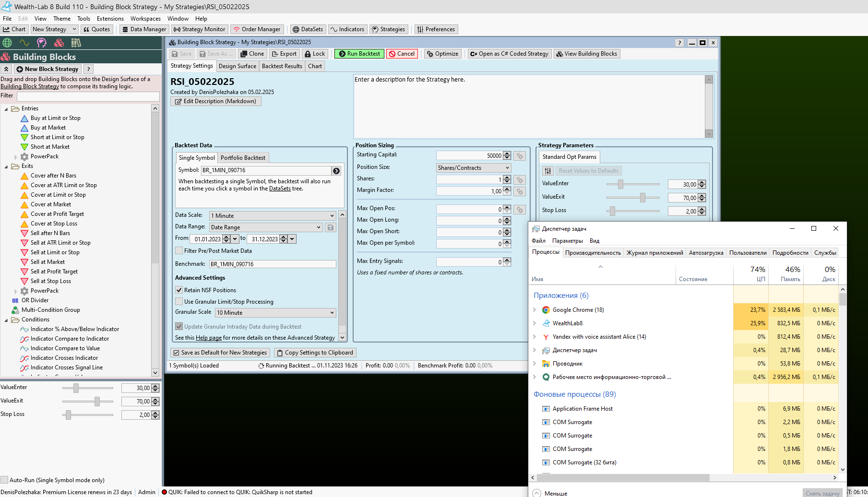
Task: Toggle Retain NSF Positions checkbox
Action: tap(179, 290)
